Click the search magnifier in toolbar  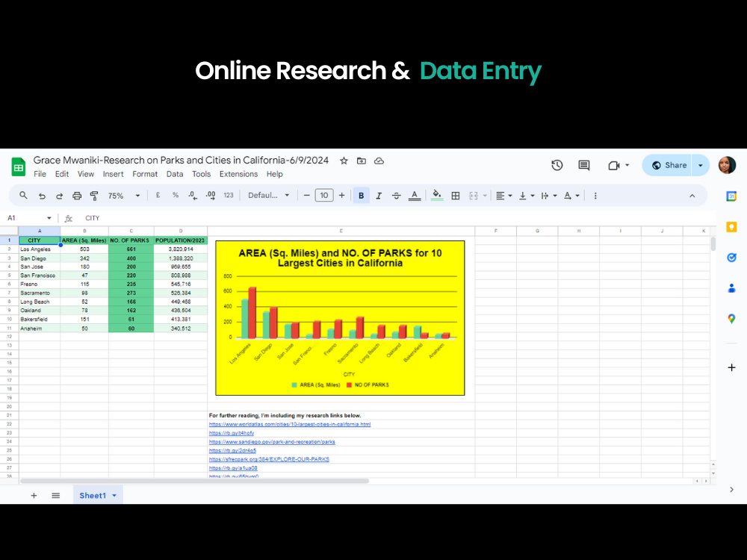(23, 195)
